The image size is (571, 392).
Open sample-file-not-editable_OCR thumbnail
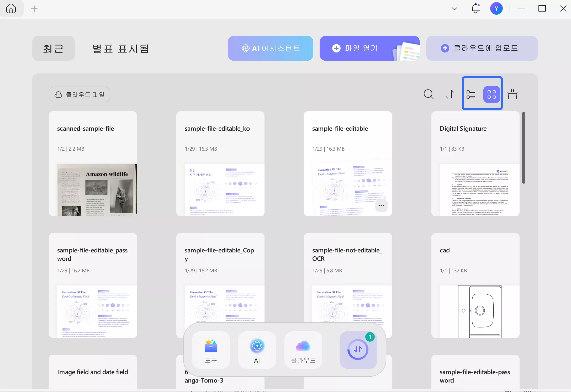point(352,304)
